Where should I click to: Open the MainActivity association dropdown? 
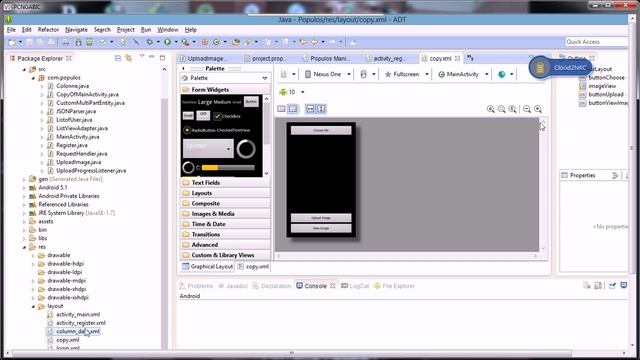pyautogui.click(x=487, y=74)
